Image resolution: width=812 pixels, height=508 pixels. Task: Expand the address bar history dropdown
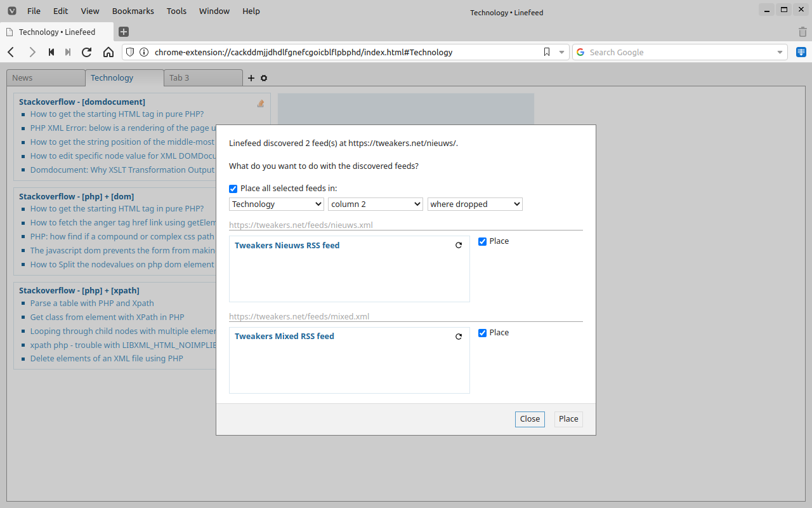561,53
